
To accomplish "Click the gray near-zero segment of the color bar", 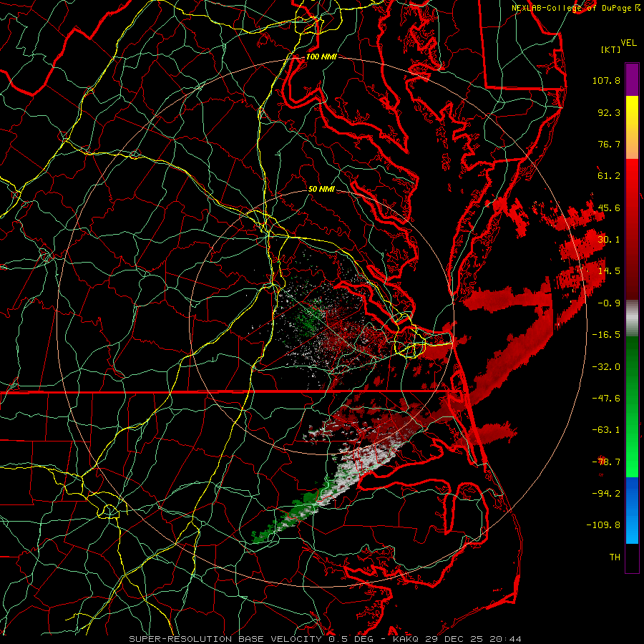I will (632, 318).
